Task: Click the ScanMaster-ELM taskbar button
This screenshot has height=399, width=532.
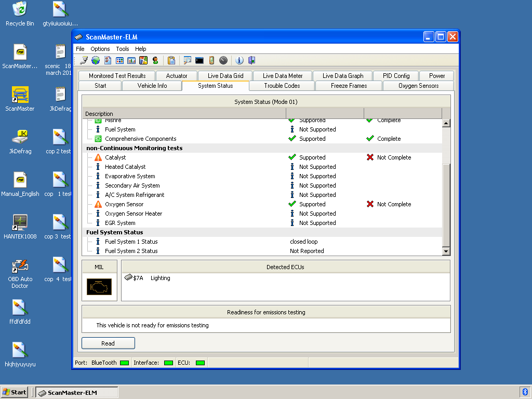Action: tap(77, 392)
